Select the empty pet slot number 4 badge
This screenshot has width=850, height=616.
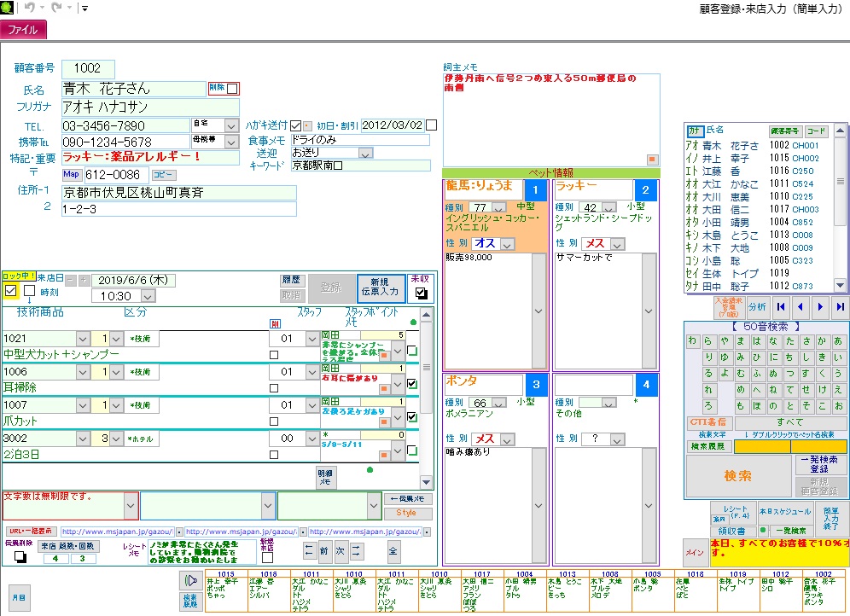[646, 385]
